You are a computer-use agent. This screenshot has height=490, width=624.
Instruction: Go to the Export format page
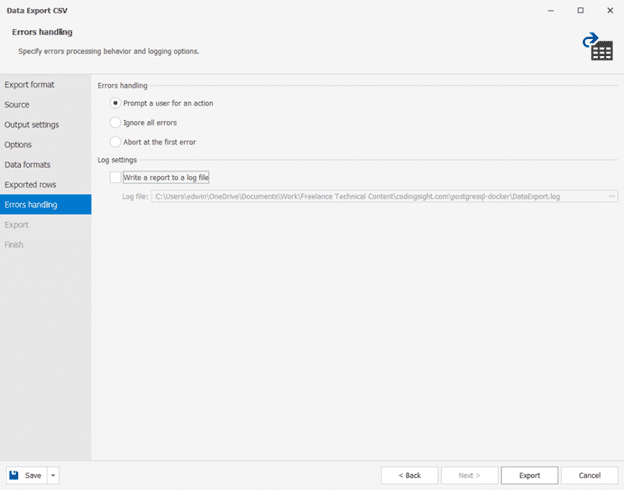[x=30, y=85]
